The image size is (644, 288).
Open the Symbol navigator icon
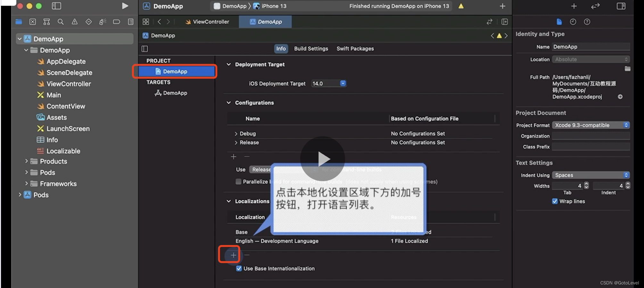[x=46, y=22]
